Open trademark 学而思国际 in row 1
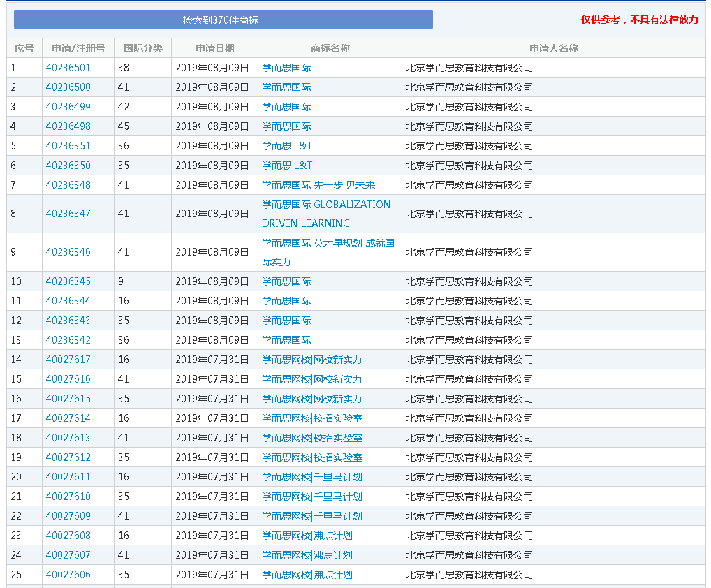 click(286, 68)
